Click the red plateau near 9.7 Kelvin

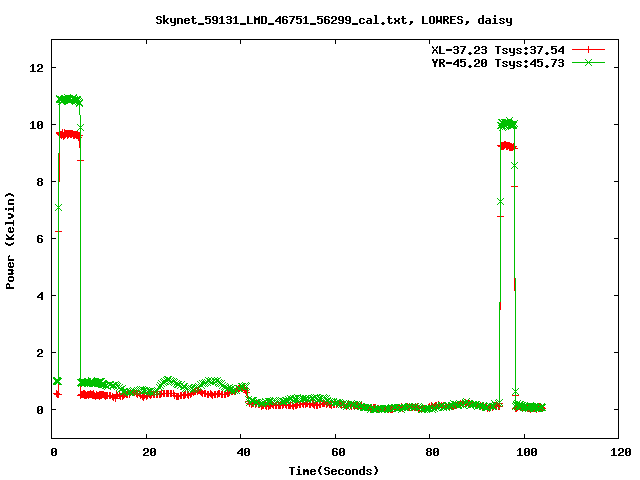(x=69, y=134)
